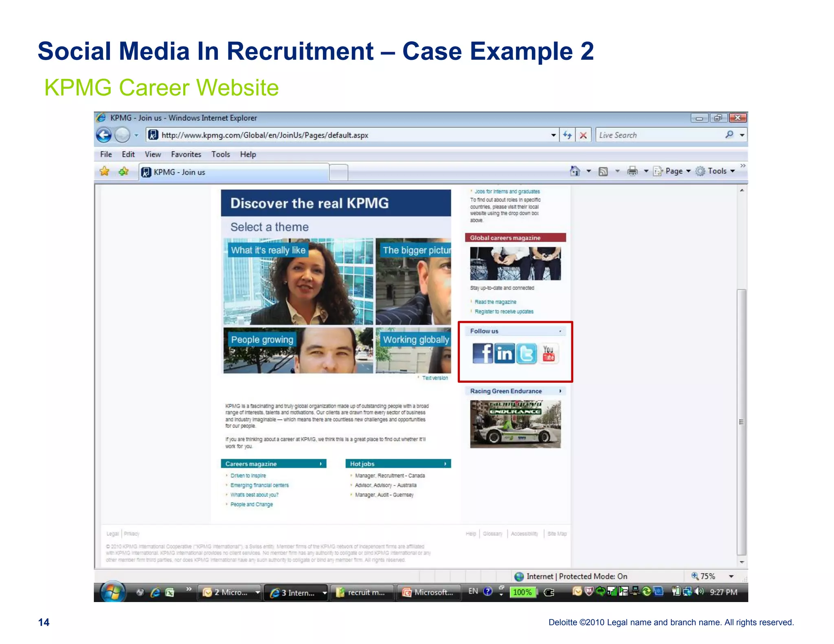This screenshot has width=834, height=644.
Task: Click the red McAfee shield tray icon
Action: pyautogui.click(x=589, y=591)
